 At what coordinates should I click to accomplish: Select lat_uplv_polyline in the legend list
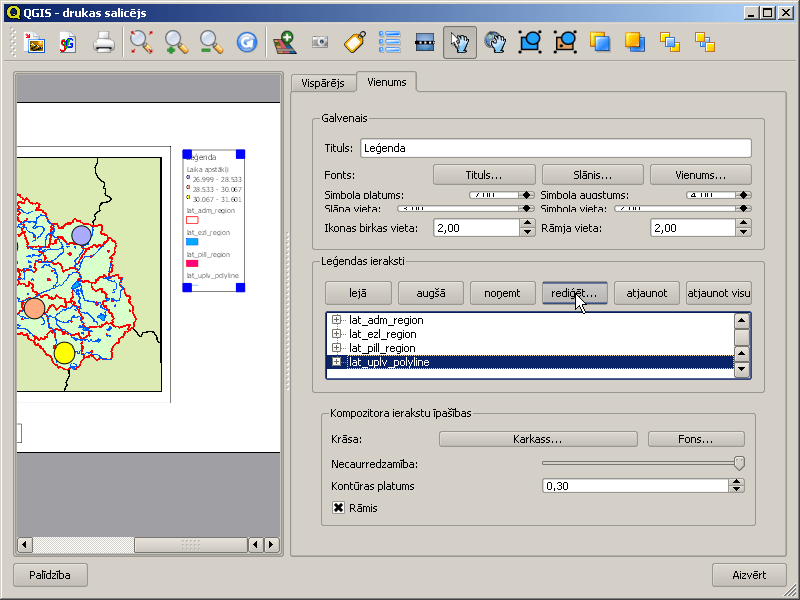click(389, 362)
